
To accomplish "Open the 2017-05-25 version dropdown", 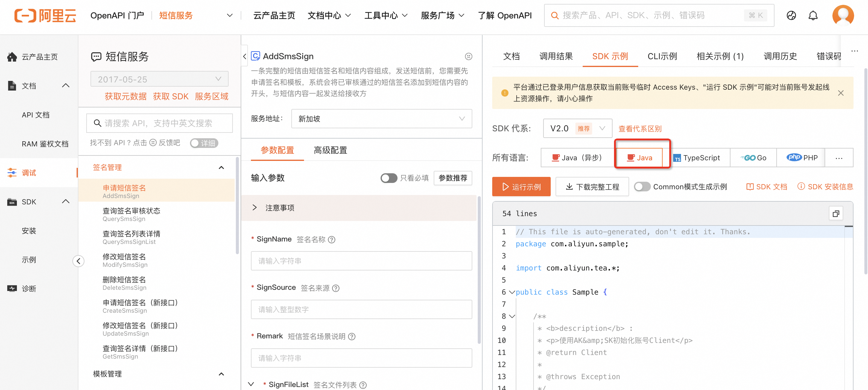I will tap(159, 79).
